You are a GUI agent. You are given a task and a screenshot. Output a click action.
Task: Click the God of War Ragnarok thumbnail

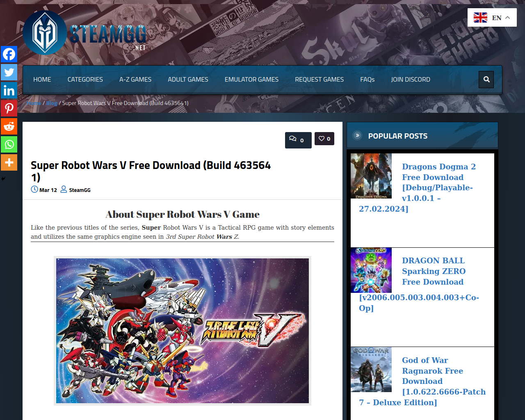pos(371,370)
